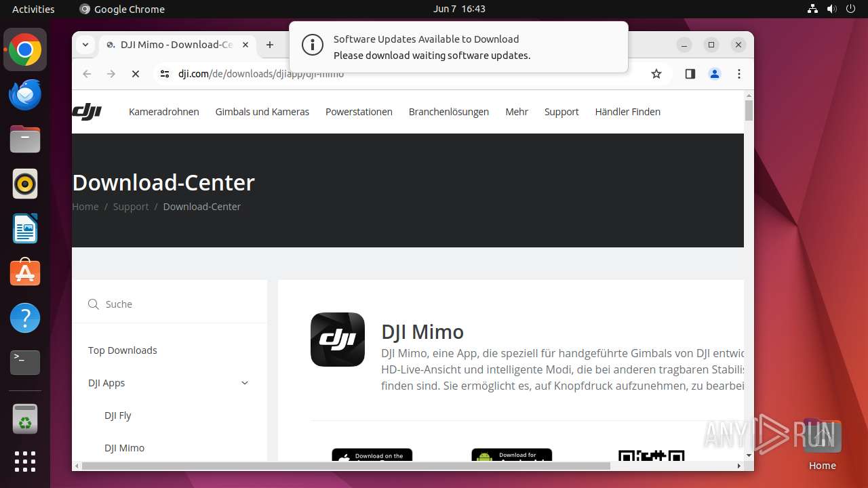
Task: Select Top Downloads in sidebar
Action: point(123,350)
